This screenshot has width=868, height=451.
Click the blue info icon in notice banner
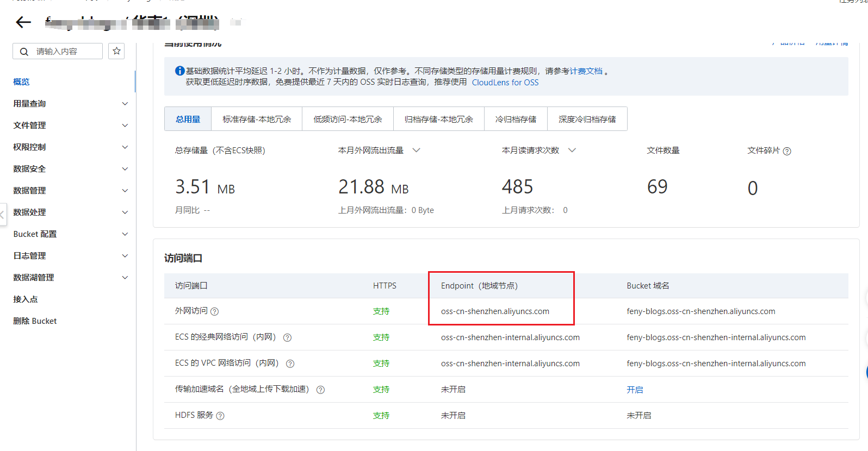pos(179,71)
